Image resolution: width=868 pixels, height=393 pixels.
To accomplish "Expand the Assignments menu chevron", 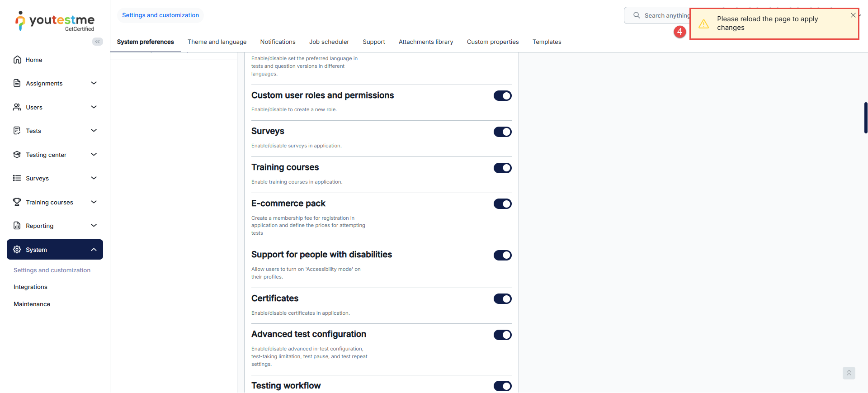I will [x=94, y=83].
